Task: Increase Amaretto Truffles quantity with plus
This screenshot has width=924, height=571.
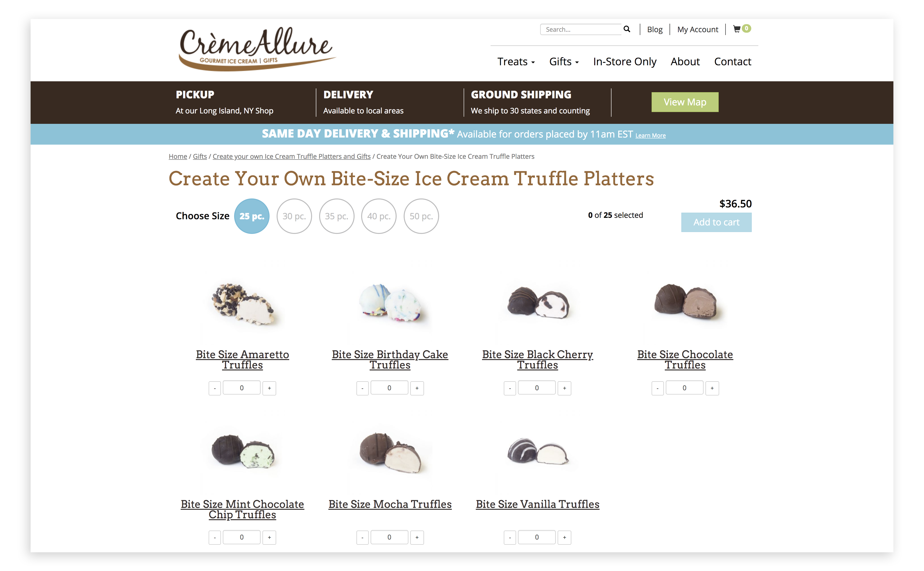Action: [269, 388]
